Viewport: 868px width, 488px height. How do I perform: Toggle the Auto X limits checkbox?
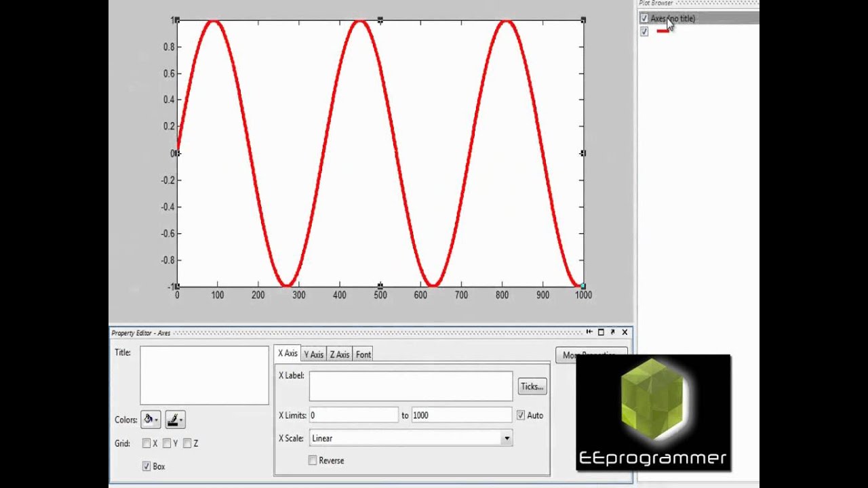click(x=521, y=415)
